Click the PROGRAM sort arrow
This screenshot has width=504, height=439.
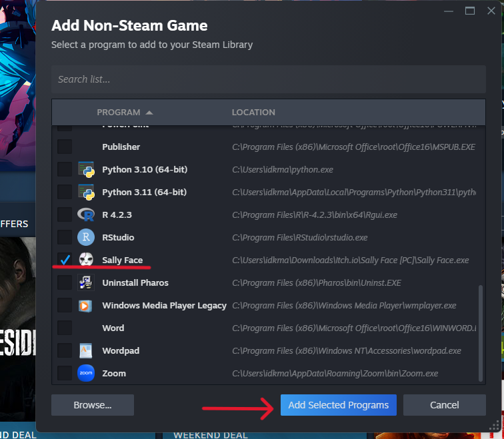pyautogui.click(x=149, y=113)
